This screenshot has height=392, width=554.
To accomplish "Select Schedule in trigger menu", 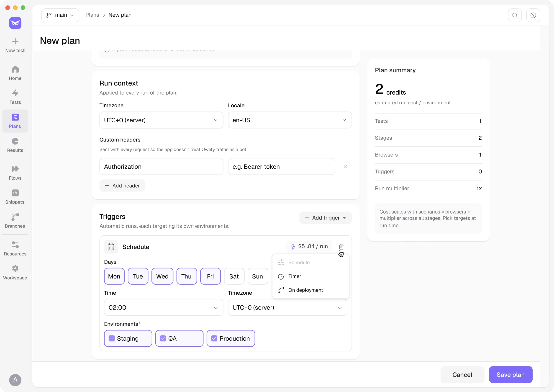I will pyautogui.click(x=310, y=262).
